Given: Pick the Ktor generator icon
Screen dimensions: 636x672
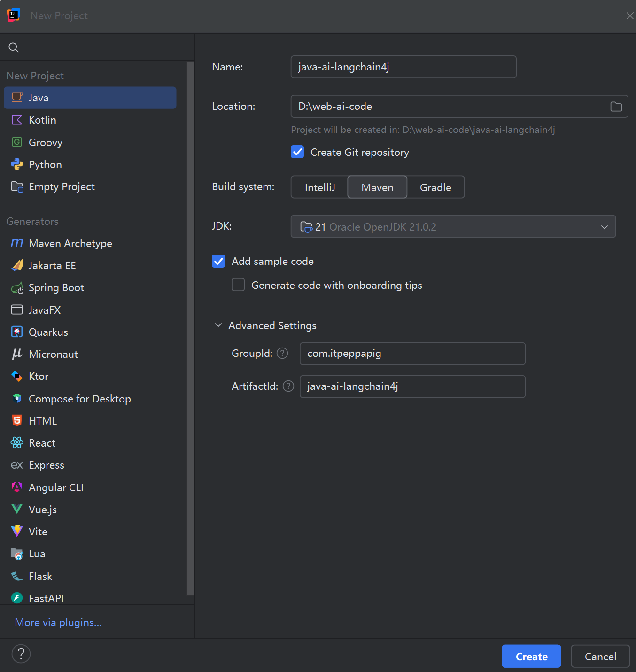Looking at the screenshot, I should tap(17, 376).
